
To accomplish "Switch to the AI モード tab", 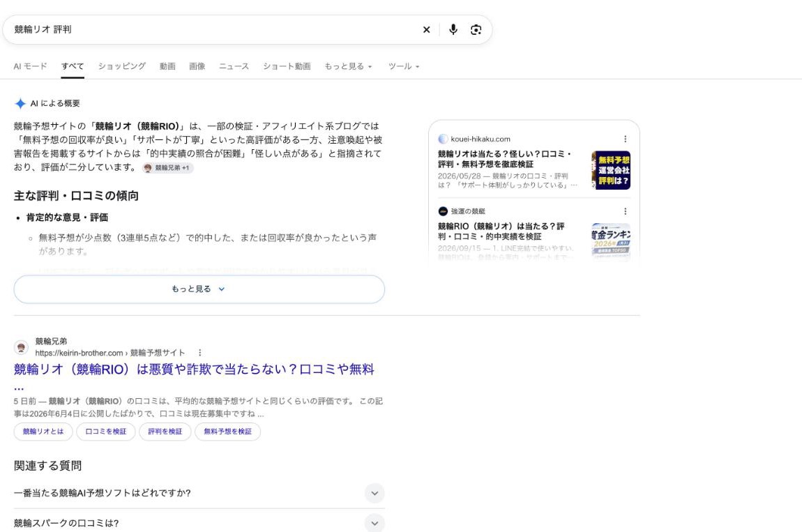I will (x=30, y=66).
